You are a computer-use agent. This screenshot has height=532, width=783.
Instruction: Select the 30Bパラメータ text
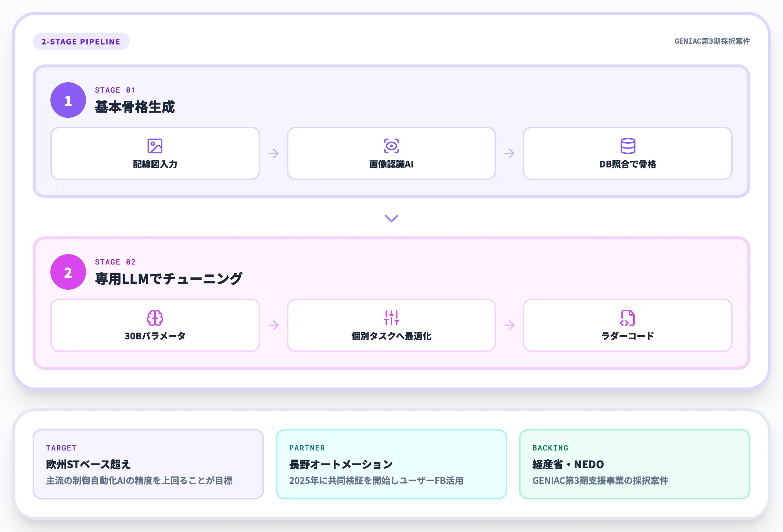click(x=155, y=336)
